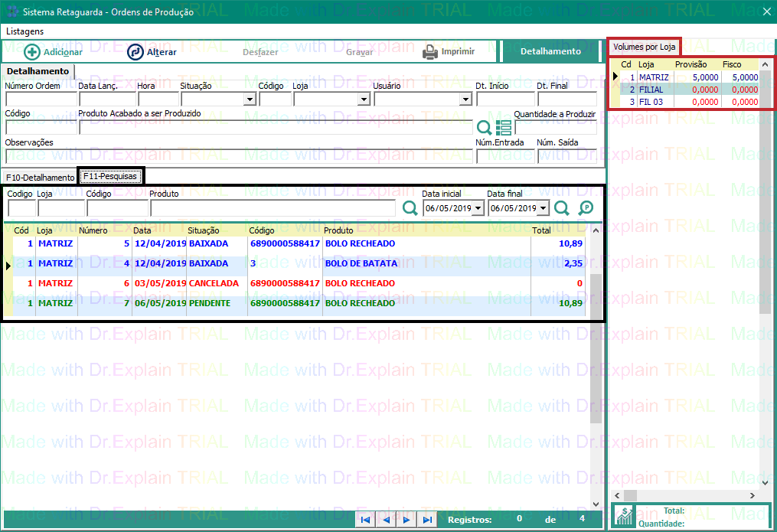Viewport: 777px width, 532px height.
Task: Click the magnifier after Data final
Action: click(561, 208)
